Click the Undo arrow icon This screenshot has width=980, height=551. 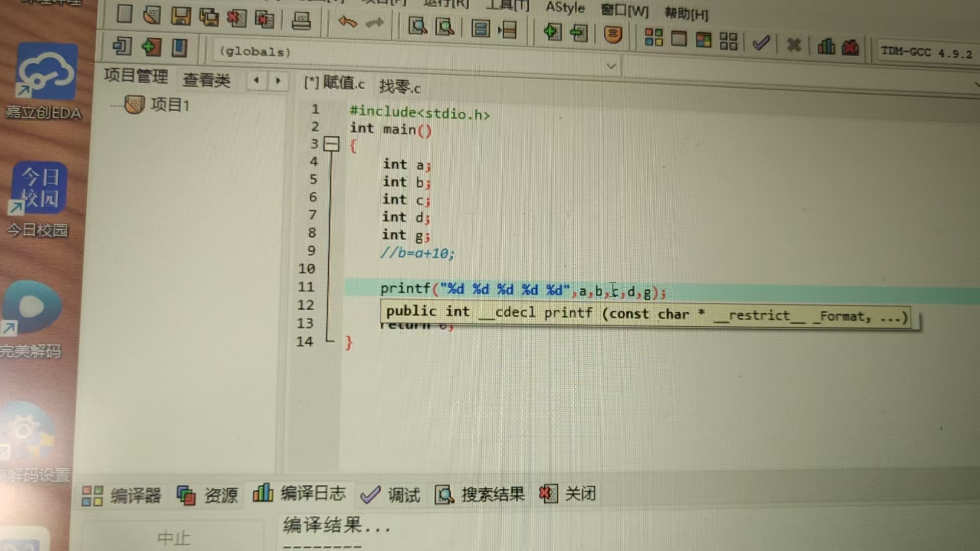[347, 22]
